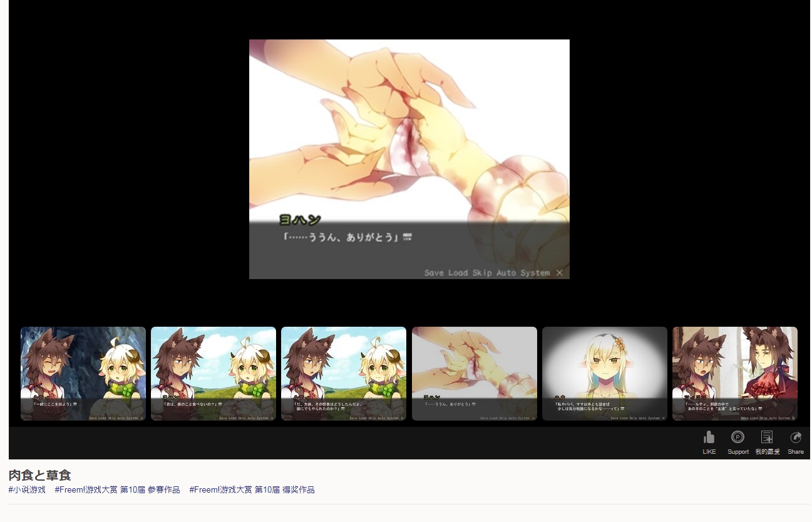This screenshot has width=812, height=522.
Task: Click the LIKE thumbs-up icon
Action: tap(709, 438)
